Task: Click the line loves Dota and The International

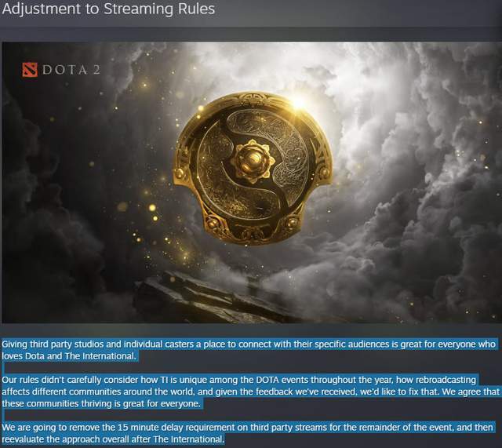Action: point(69,356)
